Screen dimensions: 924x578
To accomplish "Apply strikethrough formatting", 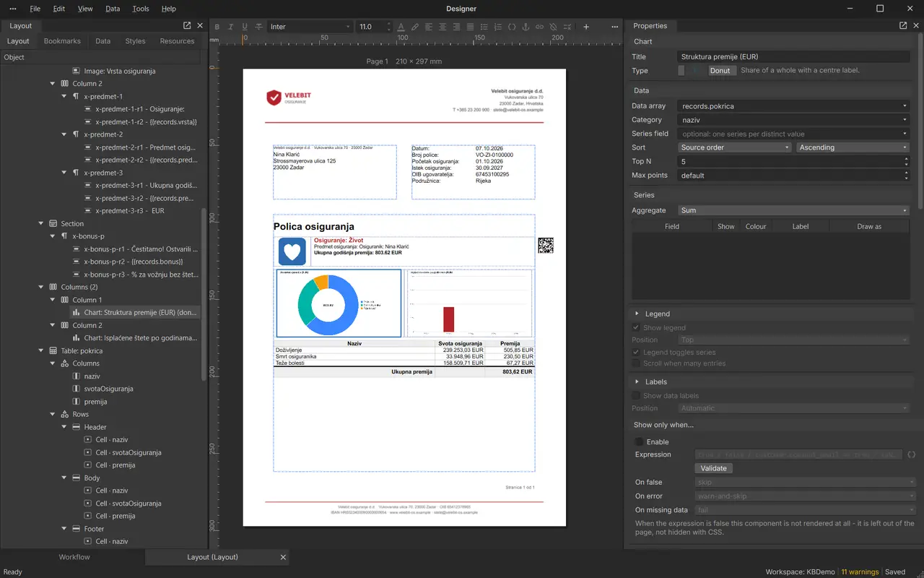I will click(258, 27).
